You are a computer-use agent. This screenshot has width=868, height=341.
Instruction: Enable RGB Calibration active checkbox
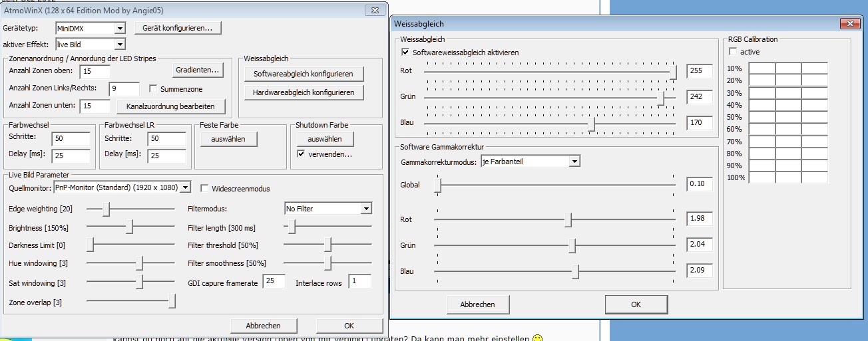pos(733,52)
